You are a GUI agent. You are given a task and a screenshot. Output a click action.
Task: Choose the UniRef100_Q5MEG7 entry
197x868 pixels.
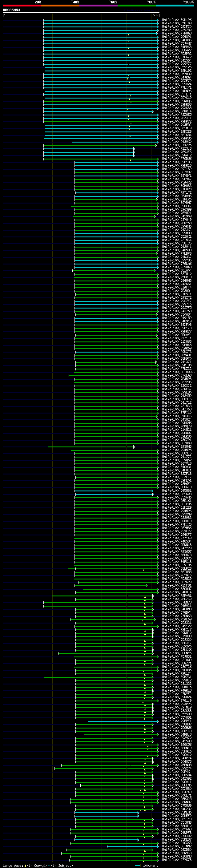point(177,839)
